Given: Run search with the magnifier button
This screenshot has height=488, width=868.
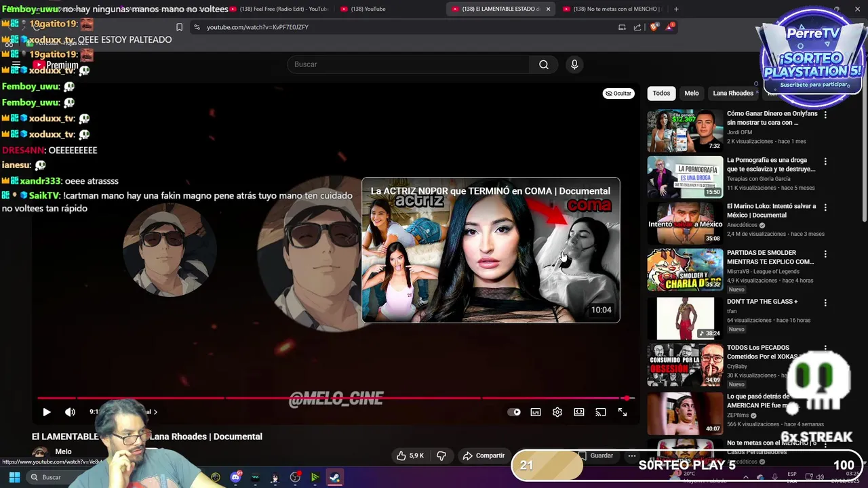Looking at the screenshot, I should [x=544, y=64].
